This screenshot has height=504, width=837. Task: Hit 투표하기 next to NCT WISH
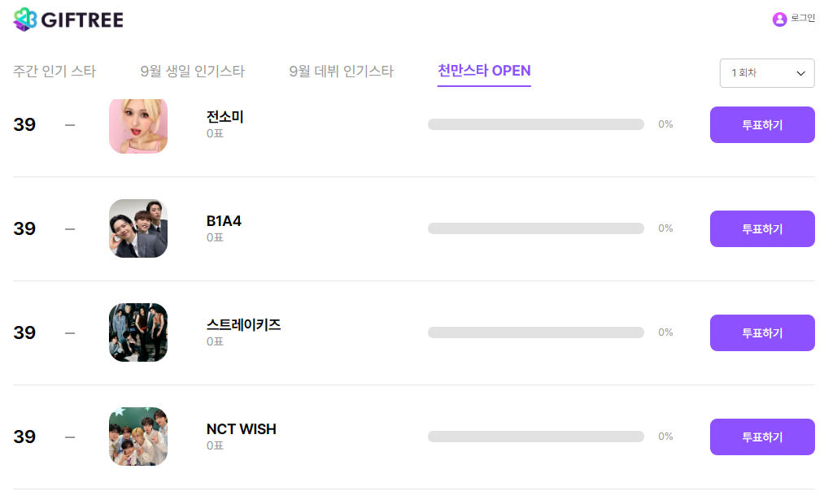click(x=762, y=437)
